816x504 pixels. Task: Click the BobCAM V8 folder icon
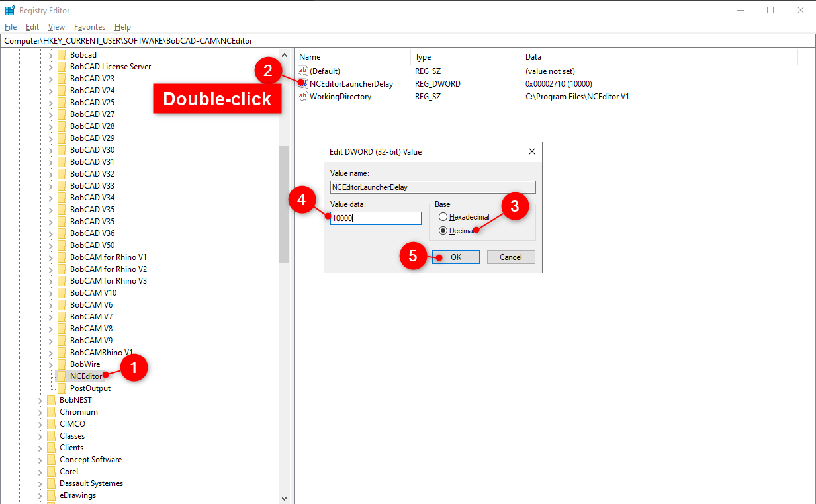click(x=62, y=329)
